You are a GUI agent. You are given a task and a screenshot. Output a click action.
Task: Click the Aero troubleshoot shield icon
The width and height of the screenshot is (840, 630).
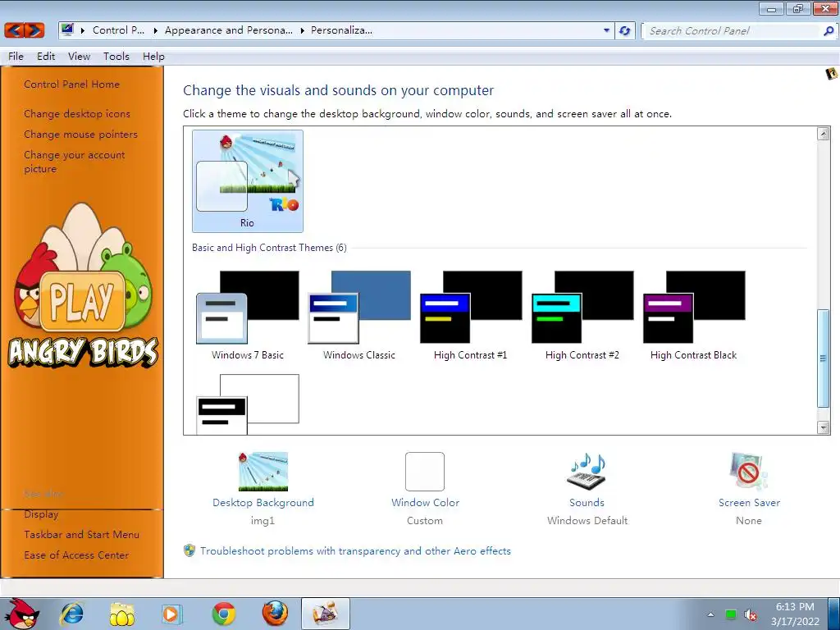click(x=189, y=550)
